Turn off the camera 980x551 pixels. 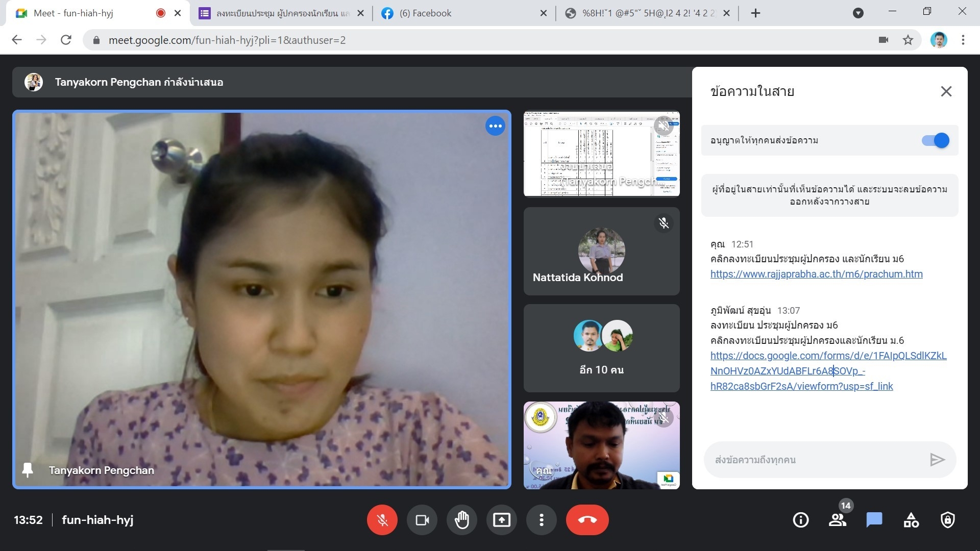coord(422,520)
